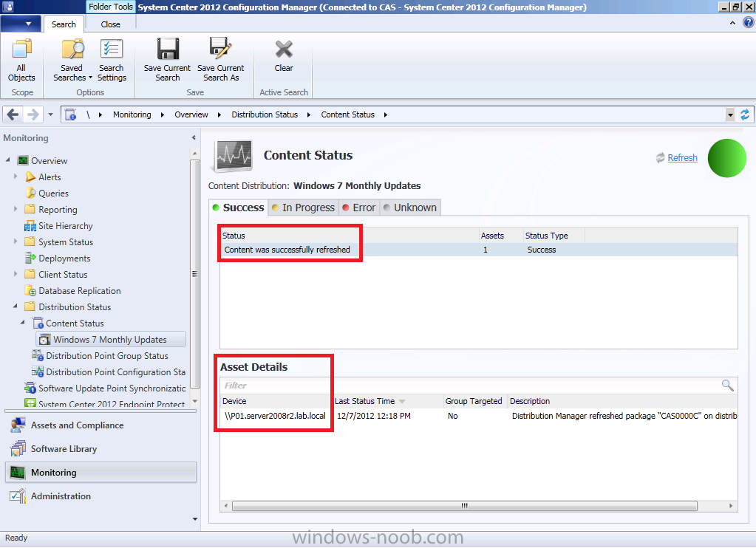
Task: Expand the Alerts tree node
Action: (x=16, y=177)
